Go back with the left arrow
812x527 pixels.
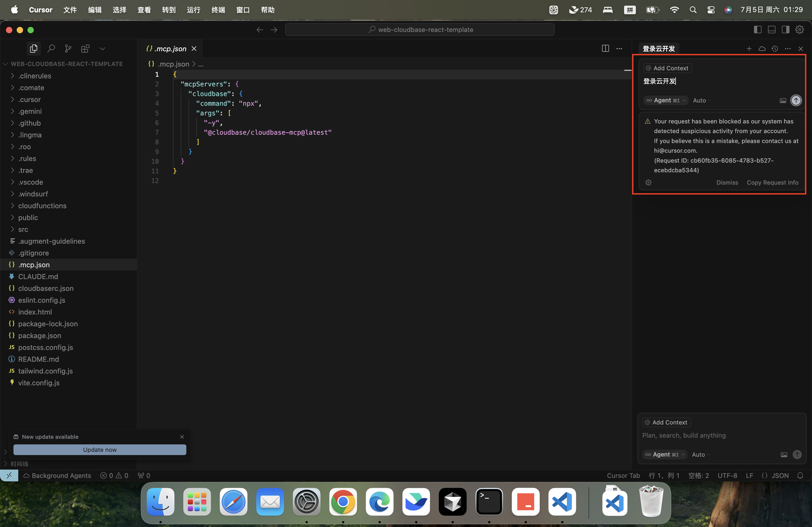260,30
